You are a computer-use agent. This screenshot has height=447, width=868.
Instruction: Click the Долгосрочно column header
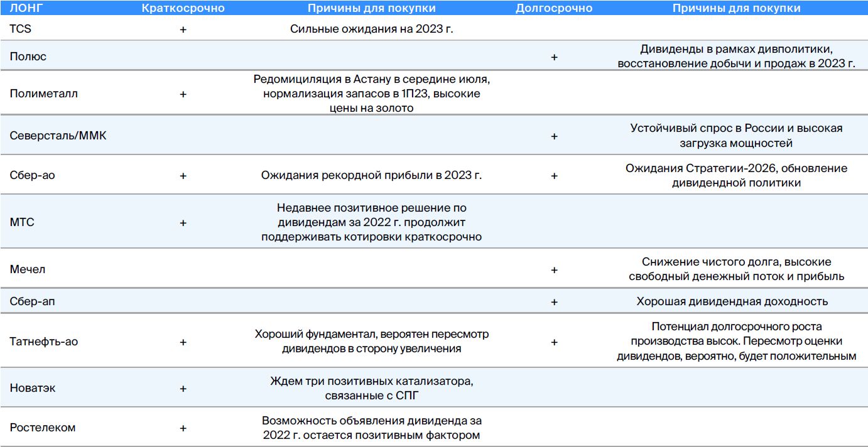coord(554,8)
